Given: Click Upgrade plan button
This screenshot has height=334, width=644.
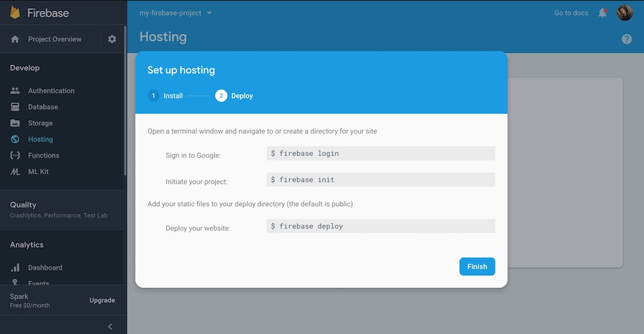Looking at the screenshot, I should pos(102,300).
